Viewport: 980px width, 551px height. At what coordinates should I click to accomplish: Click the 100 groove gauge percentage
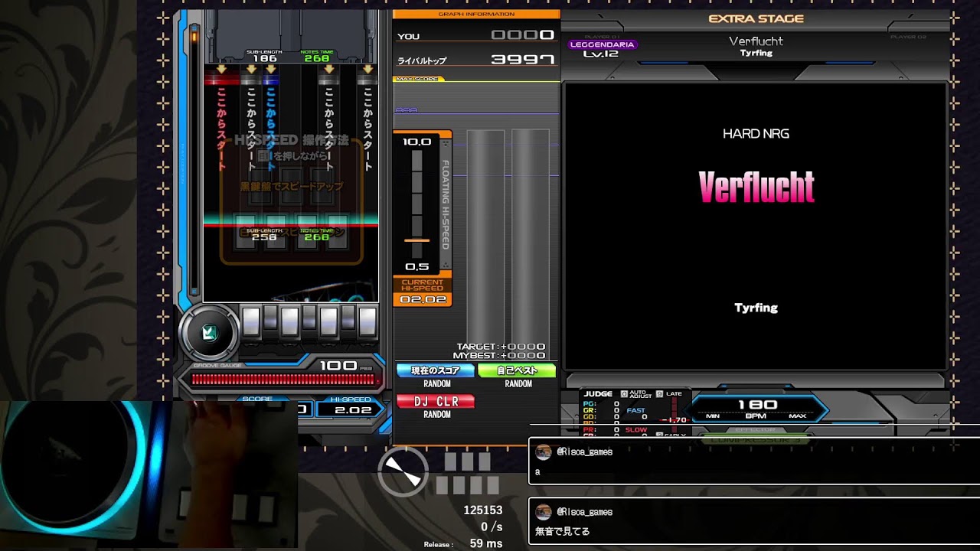[338, 366]
